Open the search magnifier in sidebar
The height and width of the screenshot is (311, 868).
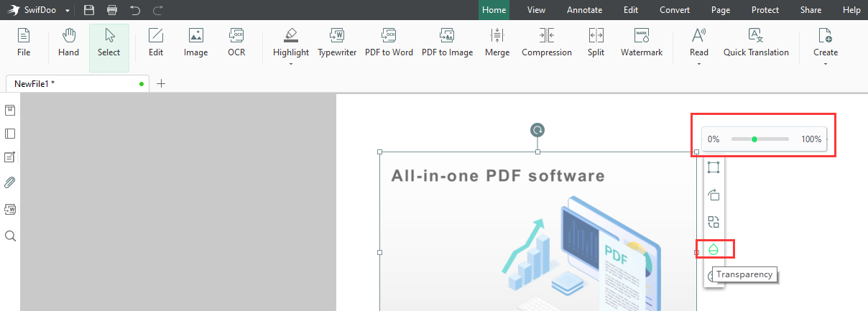click(10, 236)
